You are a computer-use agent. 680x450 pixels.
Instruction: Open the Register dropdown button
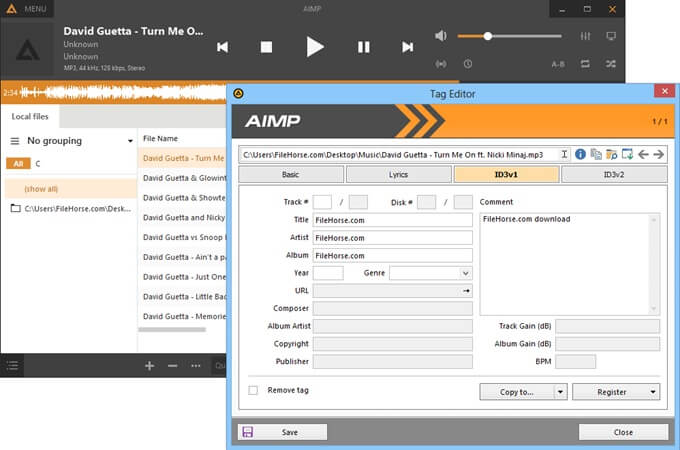pyautogui.click(x=616, y=392)
